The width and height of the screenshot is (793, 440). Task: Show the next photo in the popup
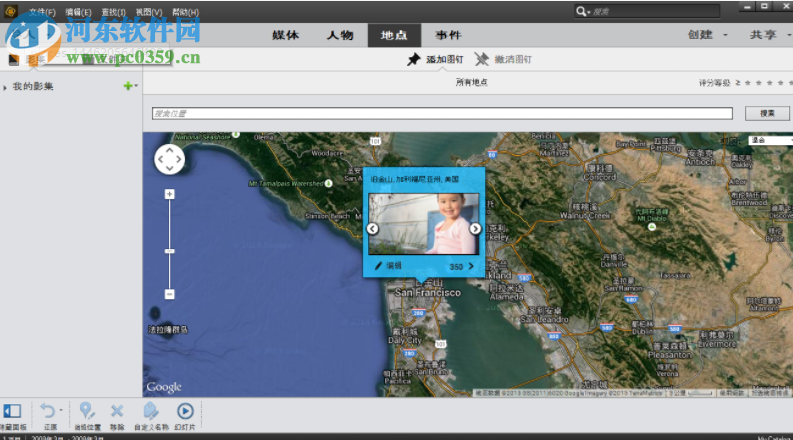click(x=475, y=229)
